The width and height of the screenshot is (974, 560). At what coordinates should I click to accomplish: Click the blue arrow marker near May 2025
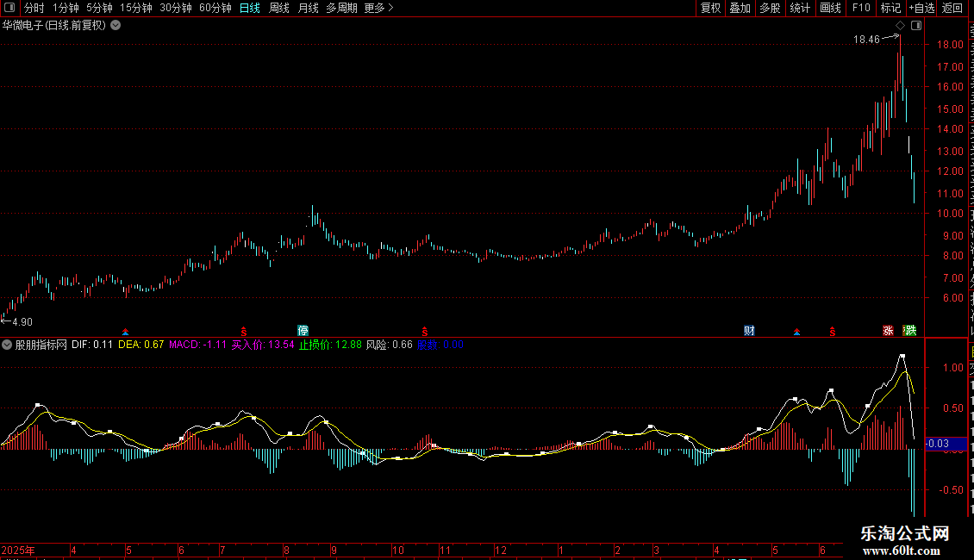pyautogui.click(x=126, y=333)
